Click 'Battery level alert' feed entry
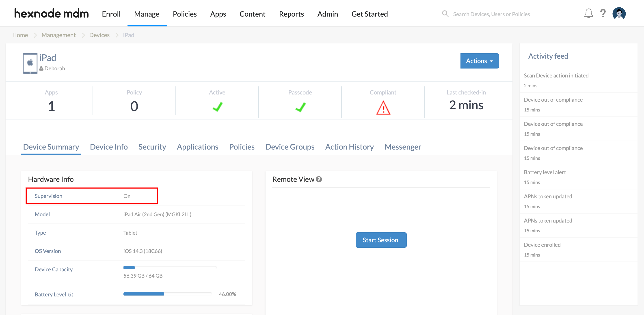This screenshot has width=644, height=315. tap(545, 172)
